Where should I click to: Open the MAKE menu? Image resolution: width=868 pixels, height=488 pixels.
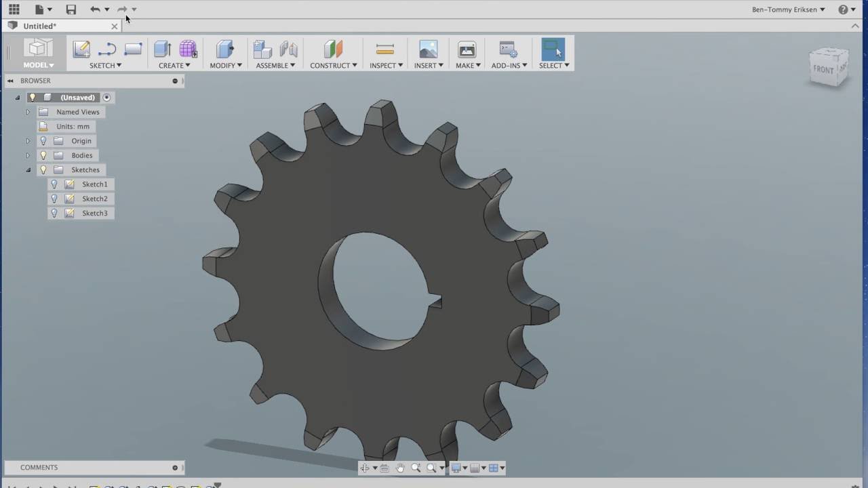click(x=468, y=66)
